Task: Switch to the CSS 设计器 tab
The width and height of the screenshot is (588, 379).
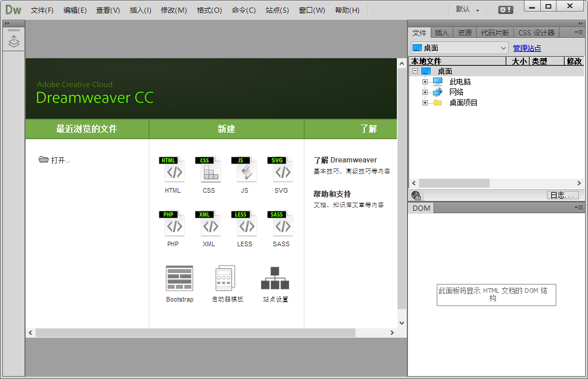Action: click(536, 33)
